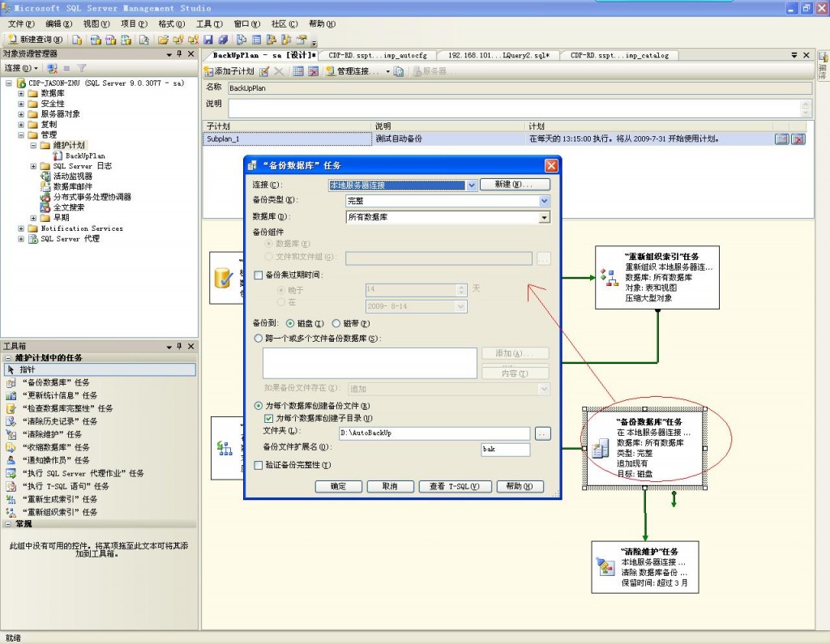
Task: Click the filter funnel icon in Object Explorer
Action: pyautogui.click(x=81, y=69)
